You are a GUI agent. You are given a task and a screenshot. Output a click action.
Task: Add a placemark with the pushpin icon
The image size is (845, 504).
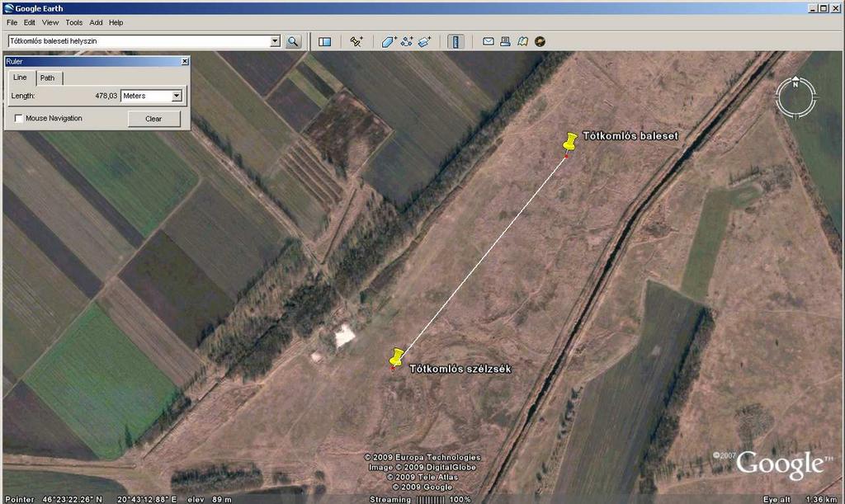(x=356, y=41)
